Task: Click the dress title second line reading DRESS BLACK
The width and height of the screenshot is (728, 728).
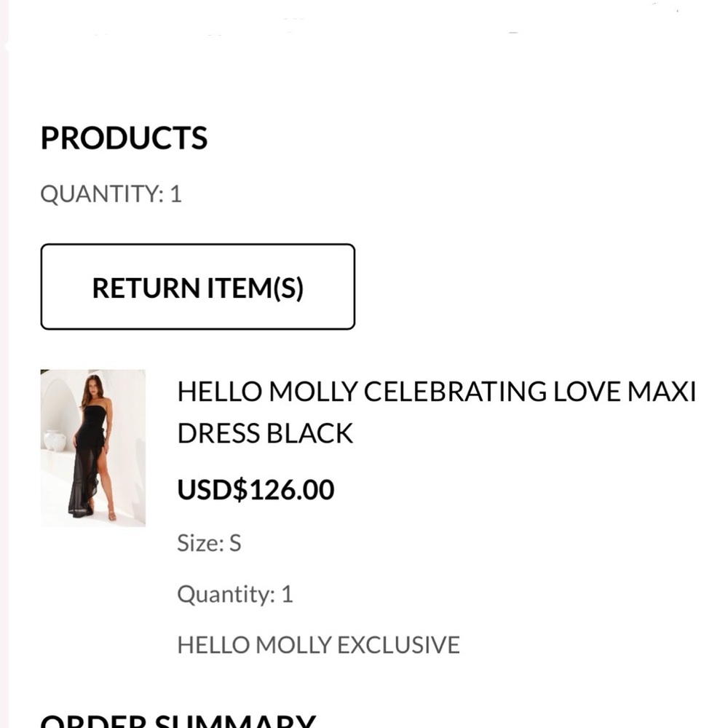Action: [264, 432]
